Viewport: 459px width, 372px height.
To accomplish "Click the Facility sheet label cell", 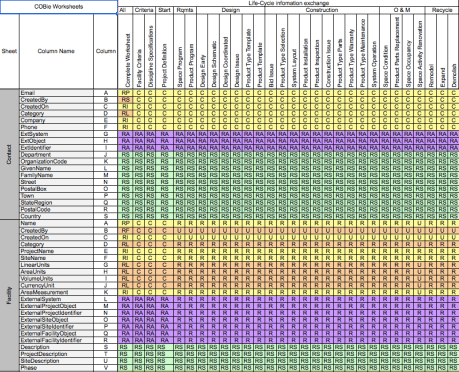I will click(x=9, y=295).
